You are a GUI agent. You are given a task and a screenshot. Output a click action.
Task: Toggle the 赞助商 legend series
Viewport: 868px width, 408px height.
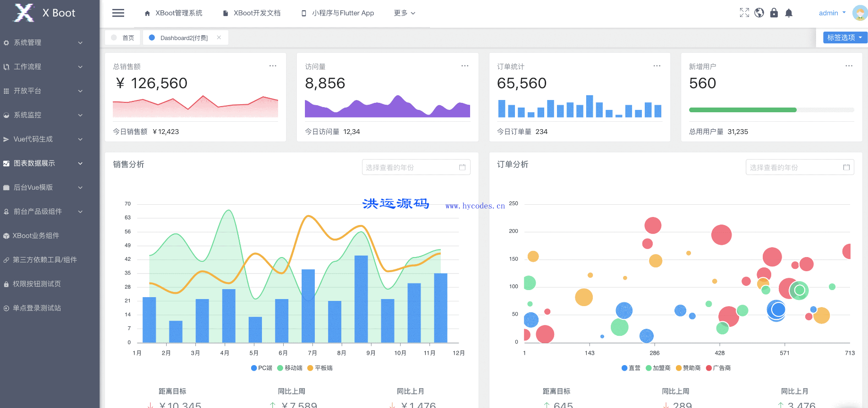[688, 368]
